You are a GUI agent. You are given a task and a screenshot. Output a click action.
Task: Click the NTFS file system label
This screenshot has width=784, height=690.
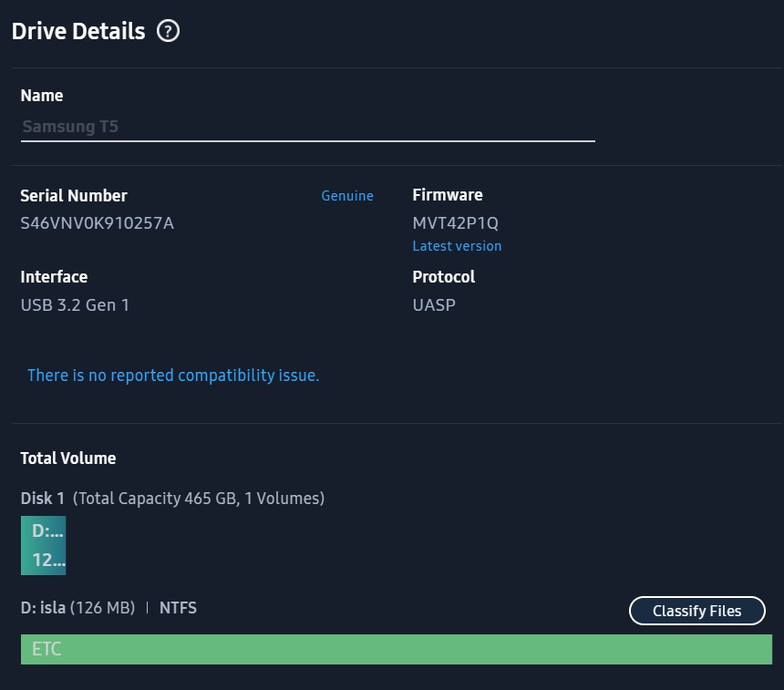178,608
